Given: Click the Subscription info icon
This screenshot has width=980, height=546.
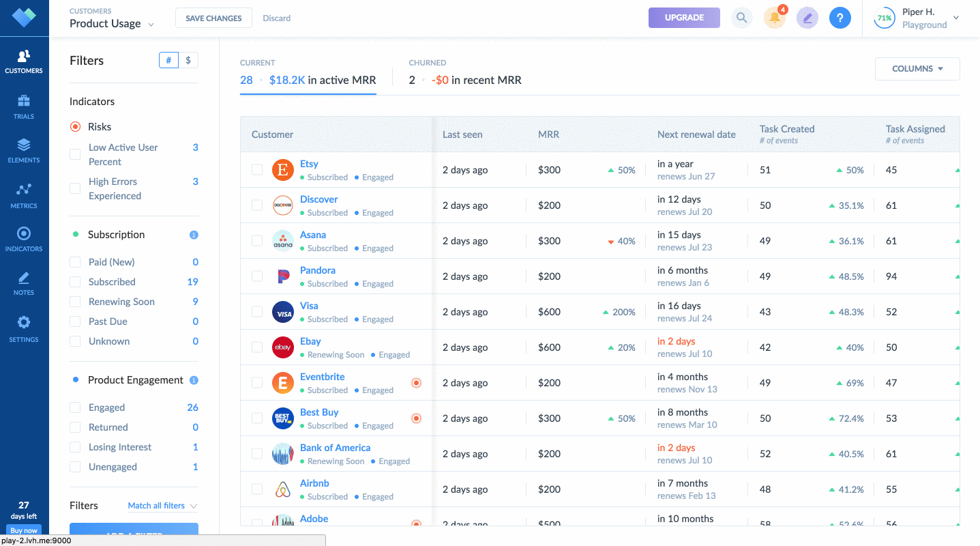Looking at the screenshot, I should coord(194,235).
